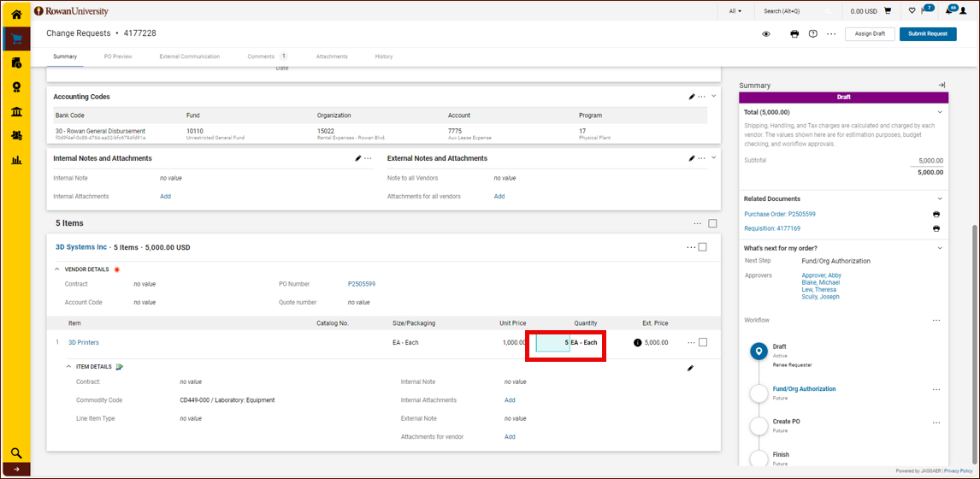Collapse VENDOR DETAILS section

(x=58, y=269)
